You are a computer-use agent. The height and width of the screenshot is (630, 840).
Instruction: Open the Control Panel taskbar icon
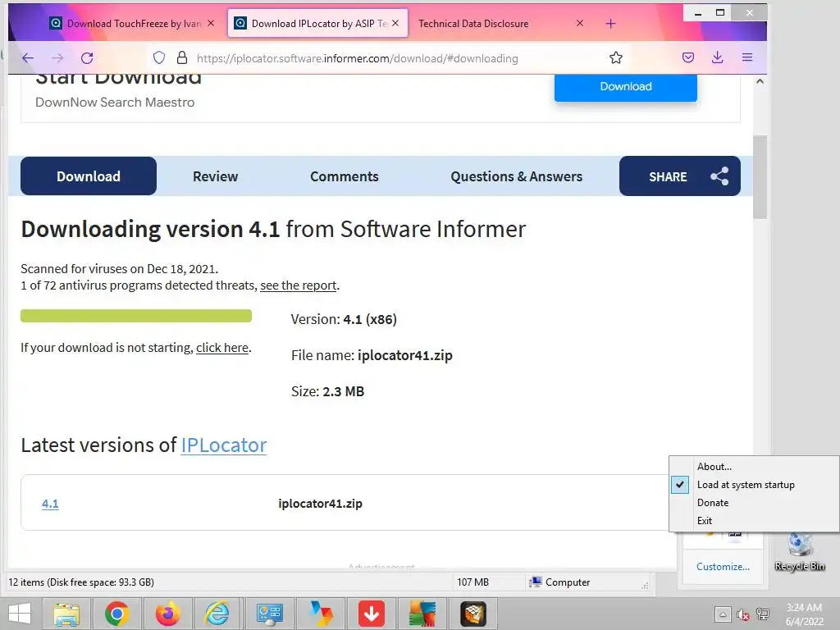[269, 614]
